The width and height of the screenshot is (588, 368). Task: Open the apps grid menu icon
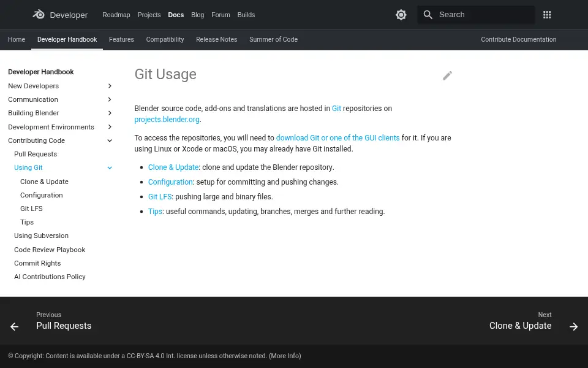[547, 15]
